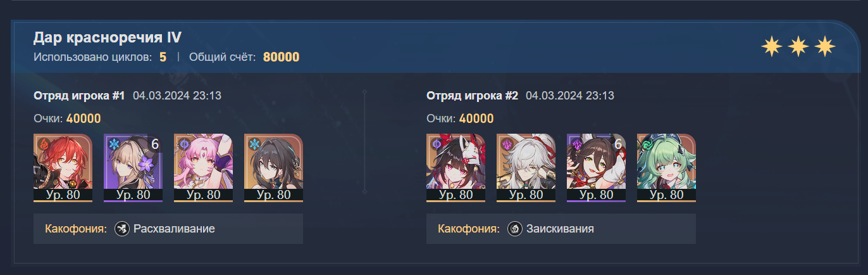The width and height of the screenshot is (868, 275).
Task: Click the first gold star
Action: pos(771,46)
